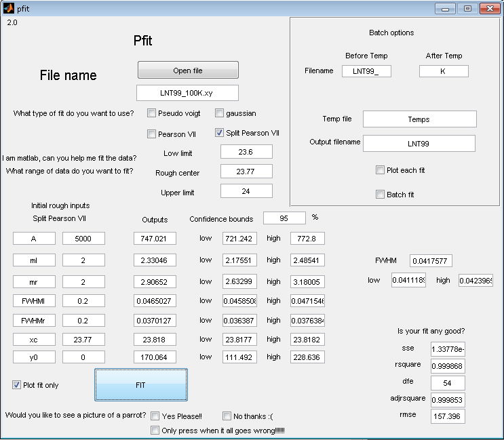The height and width of the screenshot is (440, 504).
Task: Check Yes Please for parrot picture
Action: tap(155, 416)
